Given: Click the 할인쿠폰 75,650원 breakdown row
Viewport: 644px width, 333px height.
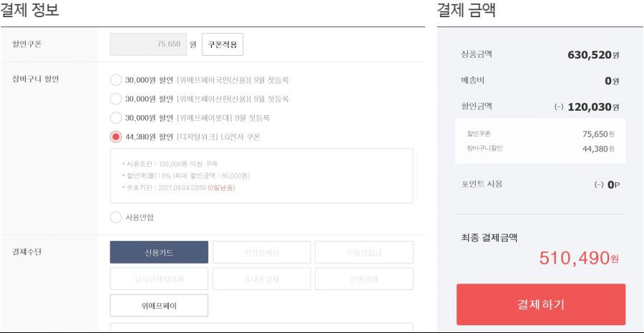Looking at the screenshot, I should 540,134.
